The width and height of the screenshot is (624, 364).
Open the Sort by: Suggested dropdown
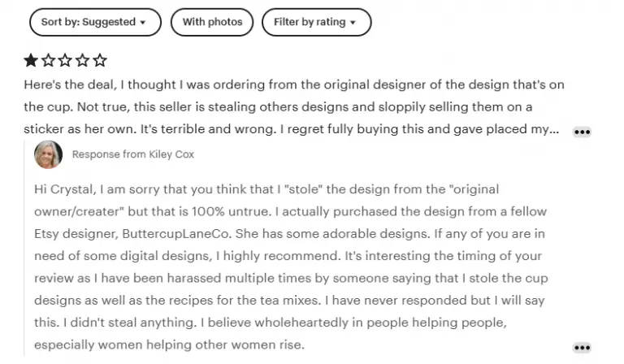tap(94, 22)
